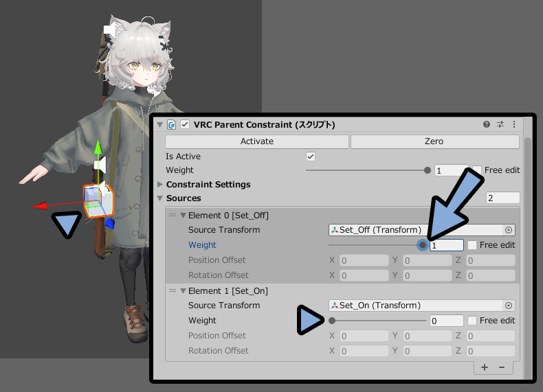Add a new source with plus button

click(x=485, y=367)
